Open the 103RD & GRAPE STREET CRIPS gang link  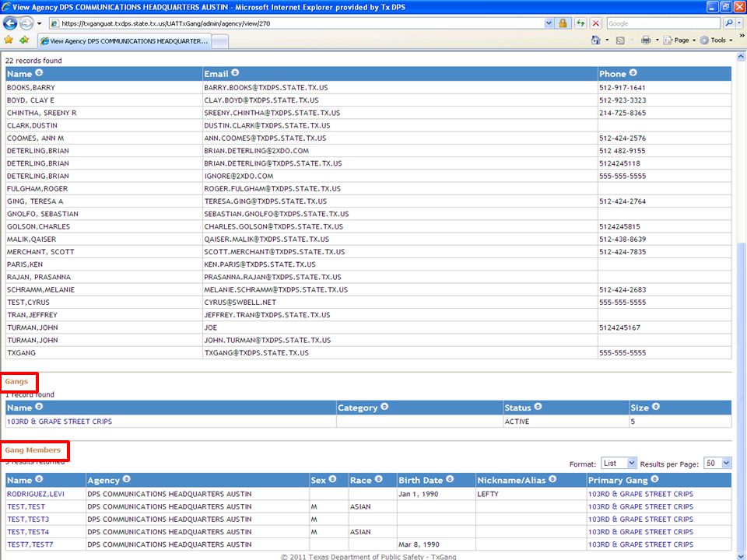pyautogui.click(x=60, y=422)
